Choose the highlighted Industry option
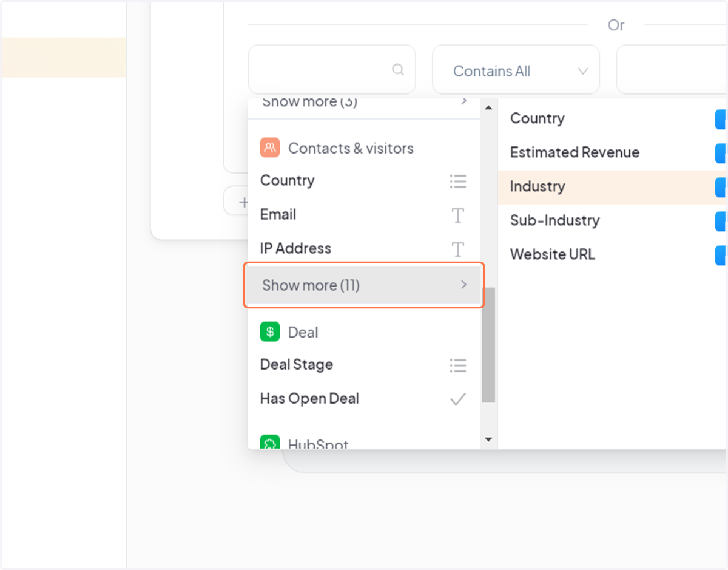Screen dimensions: 728x570 pos(612,187)
